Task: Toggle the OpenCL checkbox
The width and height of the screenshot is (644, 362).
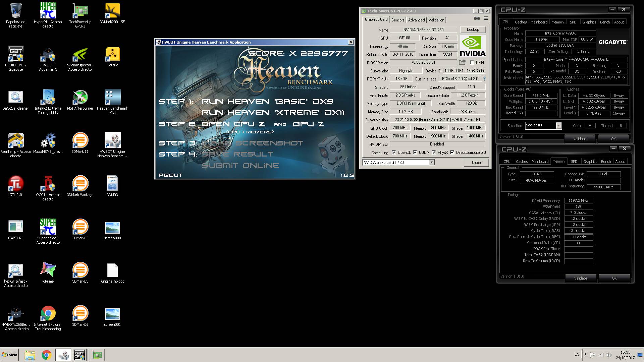Action: coord(394,153)
